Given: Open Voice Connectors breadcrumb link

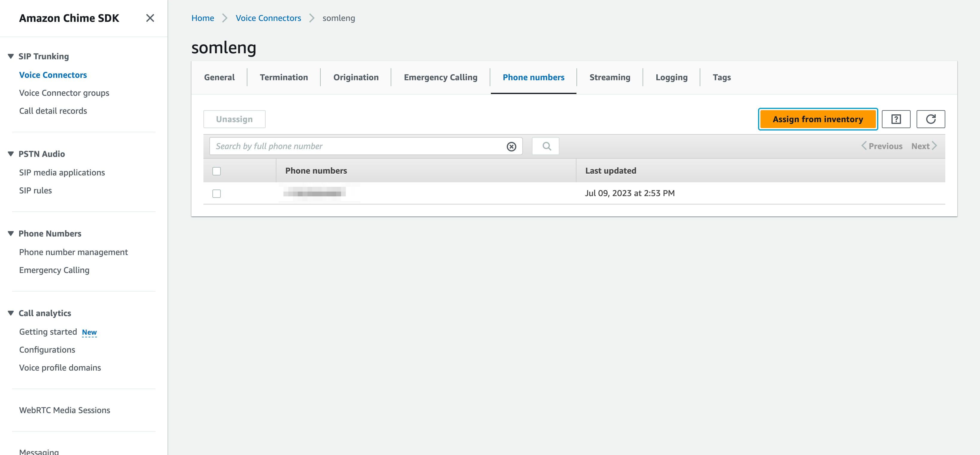Looking at the screenshot, I should coord(268,18).
